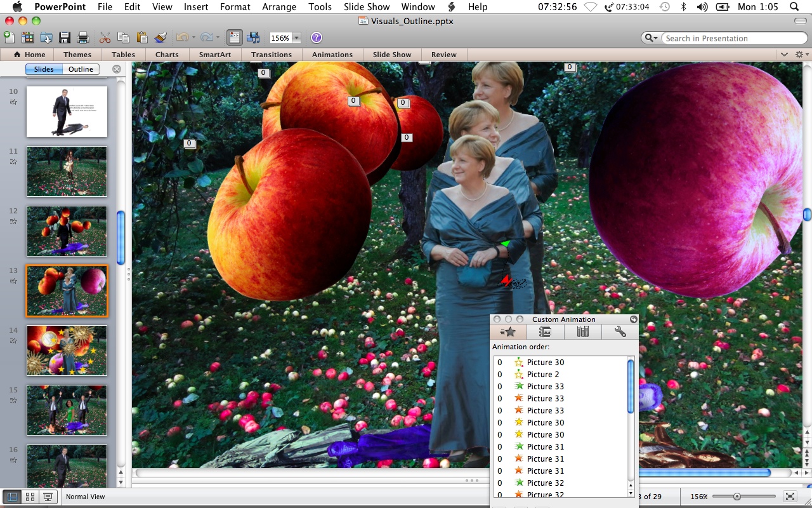Switch to Slide Sorter view button
This screenshot has height=508, width=812.
29,497
